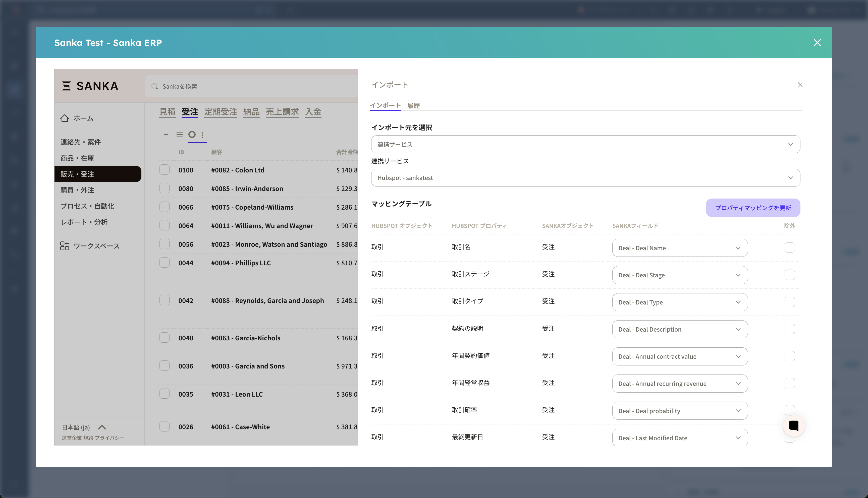Click the hamburger menu icon beside SANKA logo
Image resolution: width=868 pixels, height=498 pixels.
click(x=66, y=86)
